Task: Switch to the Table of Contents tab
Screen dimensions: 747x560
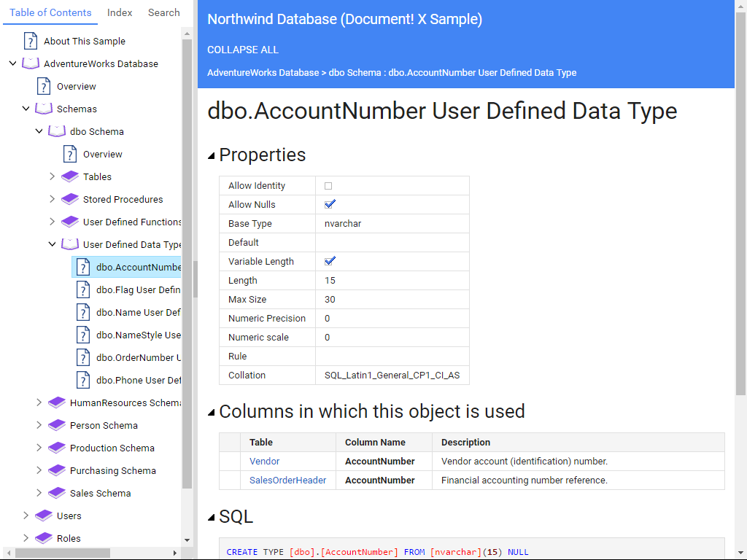Action: [x=50, y=13]
